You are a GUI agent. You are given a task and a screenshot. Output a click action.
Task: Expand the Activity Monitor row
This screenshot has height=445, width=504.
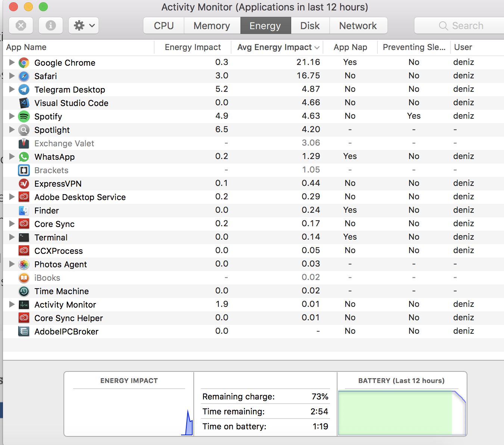coord(12,304)
